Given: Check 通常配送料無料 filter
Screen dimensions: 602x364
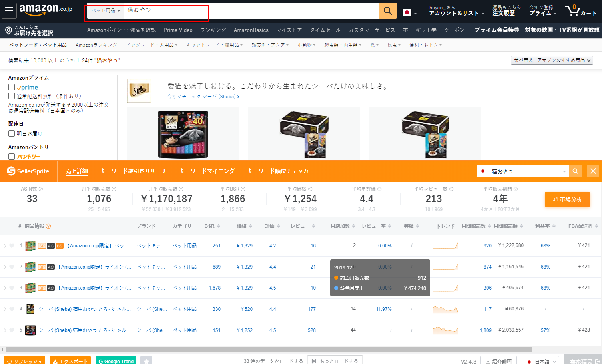Looking at the screenshot, I should (12, 96).
